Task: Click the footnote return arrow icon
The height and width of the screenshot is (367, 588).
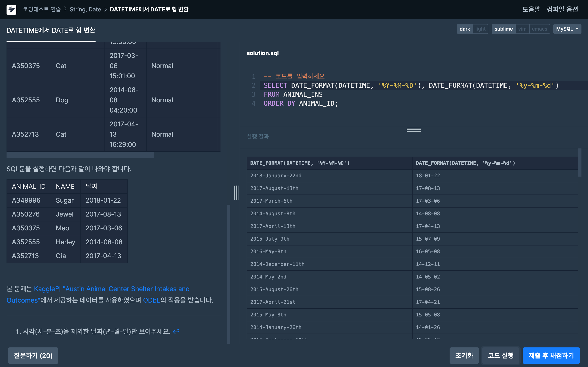Action: coord(176,331)
